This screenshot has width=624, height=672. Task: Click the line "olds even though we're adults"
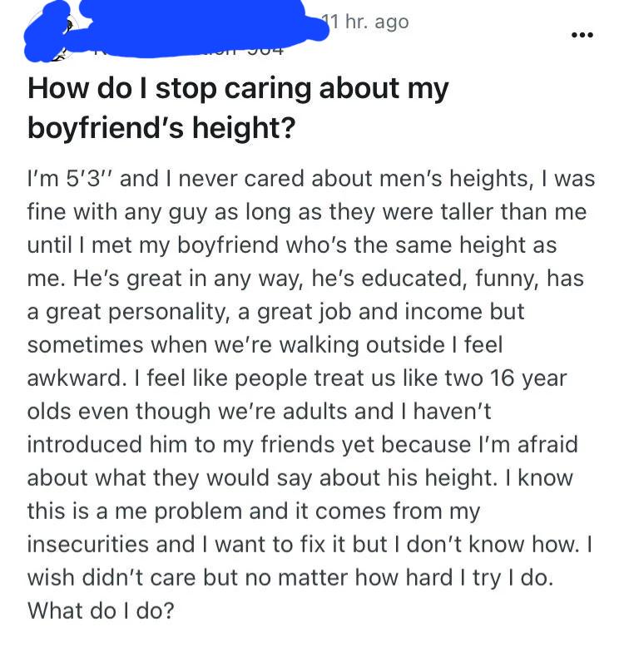click(259, 412)
